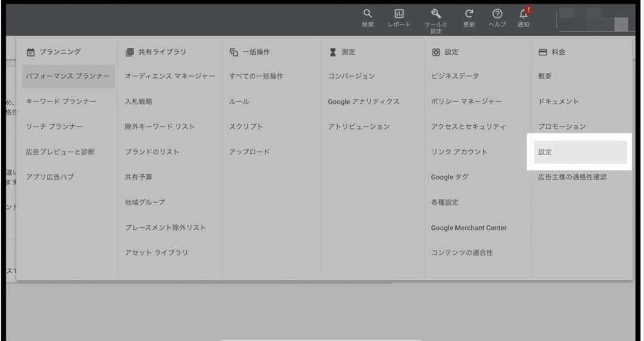Open パフォーマンス プランナー menu item
The image size is (644, 341).
coord(68,76)
